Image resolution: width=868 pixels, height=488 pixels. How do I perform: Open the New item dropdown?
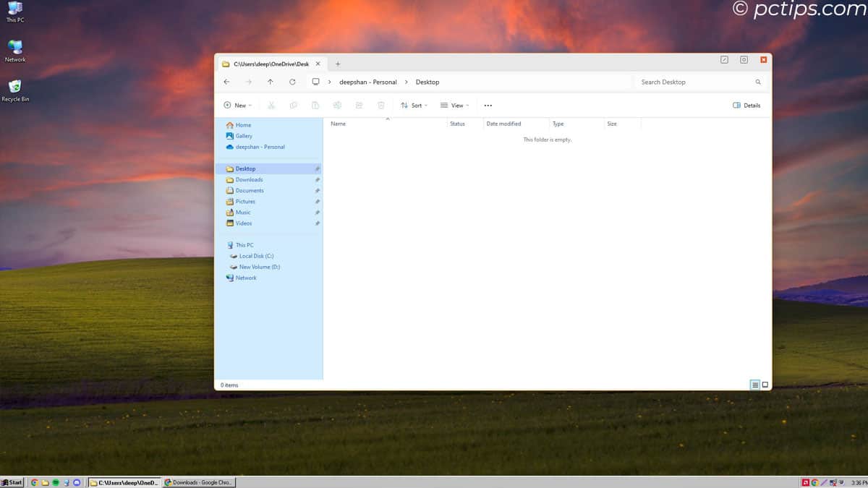point(237,105)
